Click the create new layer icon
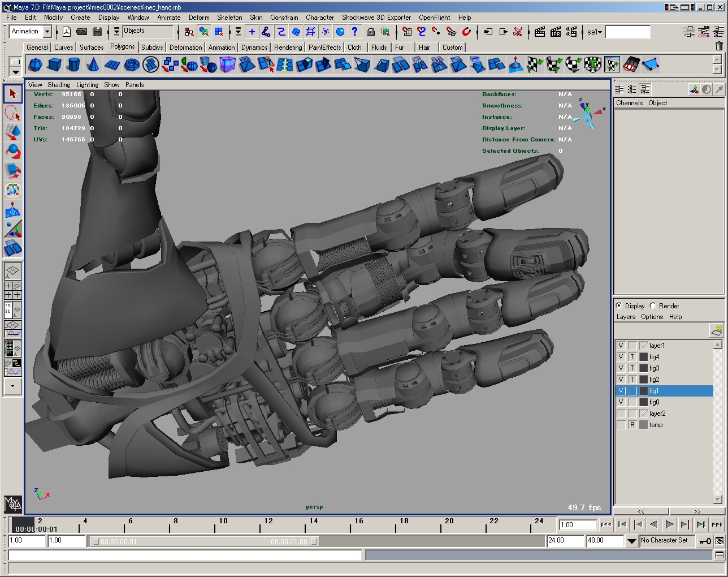 [x=716, y=330]
